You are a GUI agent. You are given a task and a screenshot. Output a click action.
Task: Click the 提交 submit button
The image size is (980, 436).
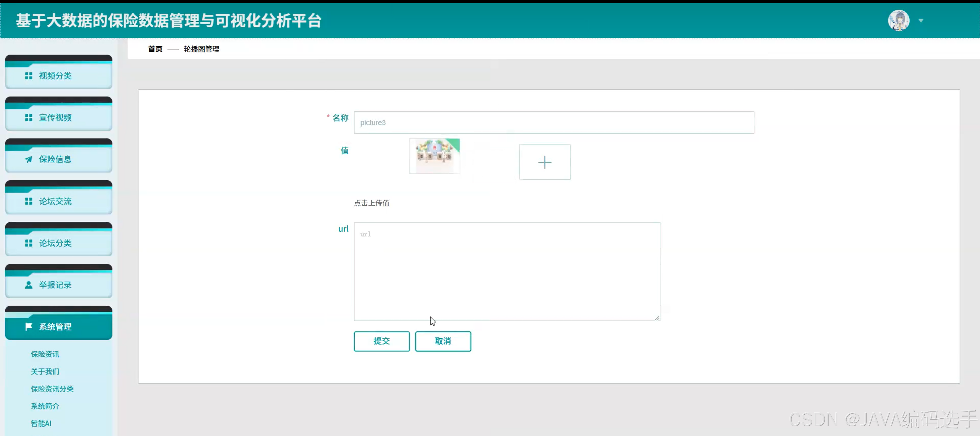[x=382, y=341]
